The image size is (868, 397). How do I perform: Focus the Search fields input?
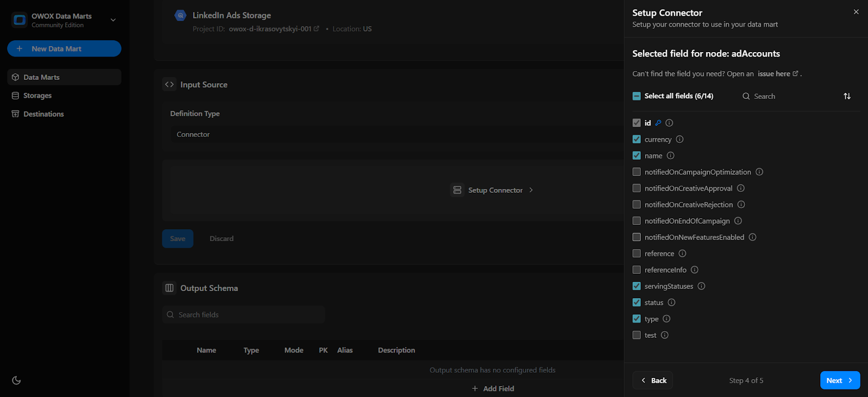coord(244,314)
